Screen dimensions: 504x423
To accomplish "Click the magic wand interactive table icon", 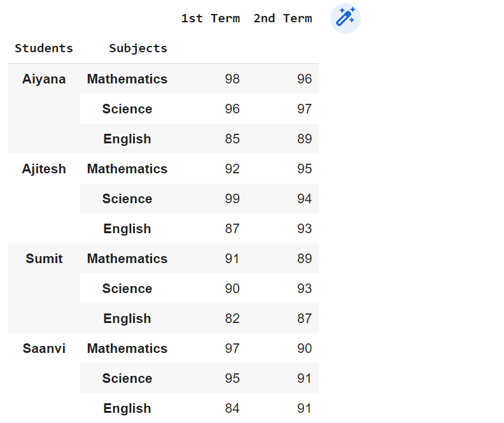I will (346, 18).
